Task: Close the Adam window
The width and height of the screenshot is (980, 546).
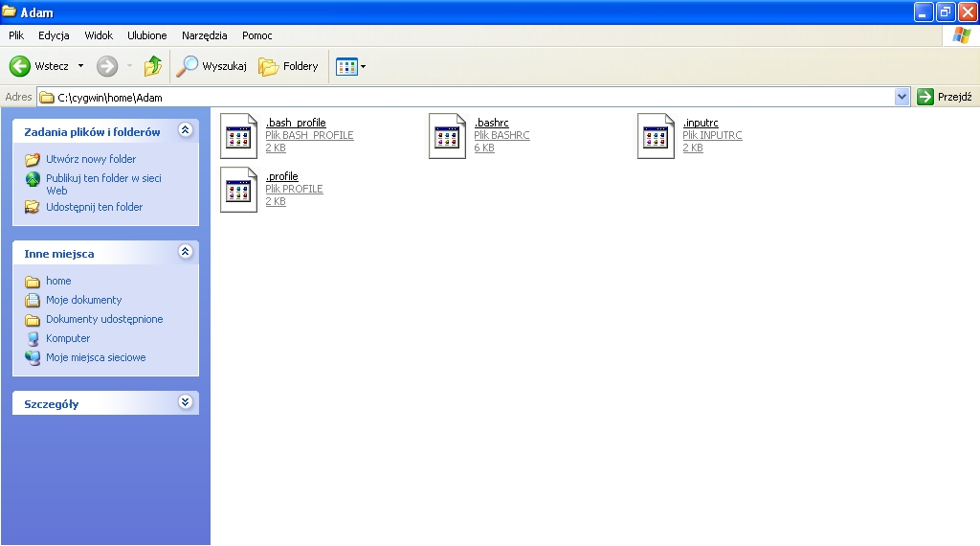Action: [x=968, y=11]
